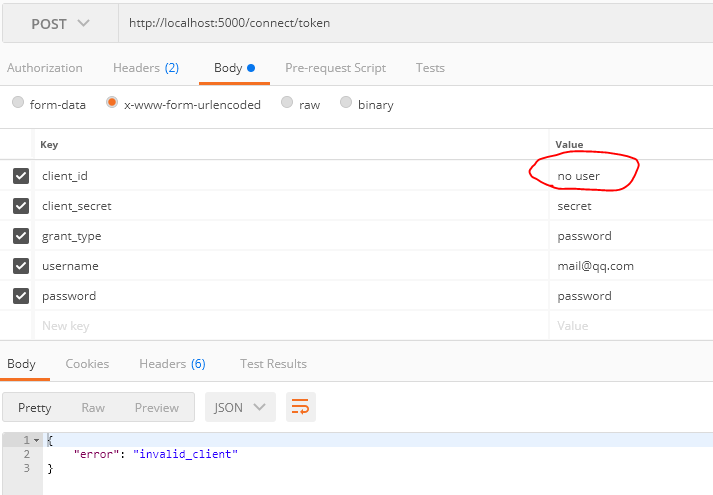Open the Pre-request Script tab
This screenshot has width=713, height=495.
pos(336,68)
